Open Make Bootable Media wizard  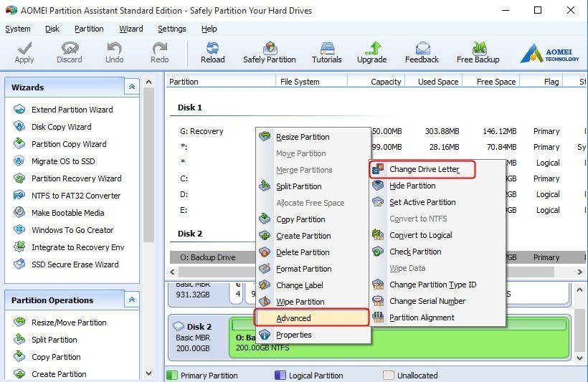[x=67, y=213]
